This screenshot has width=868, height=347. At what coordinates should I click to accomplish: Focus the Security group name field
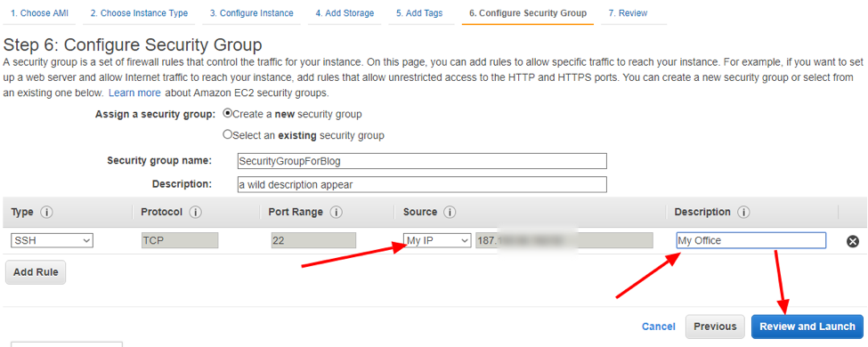[x=421, y=161]
